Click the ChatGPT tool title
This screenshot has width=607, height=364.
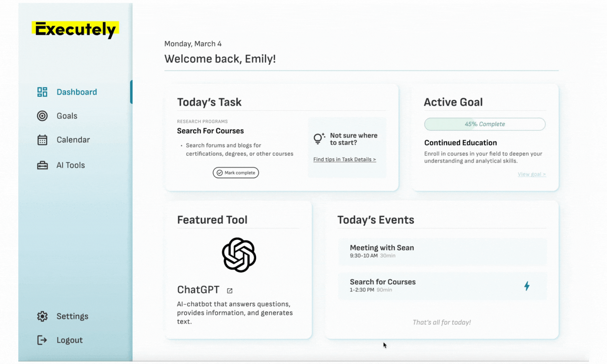pos(198,290)
